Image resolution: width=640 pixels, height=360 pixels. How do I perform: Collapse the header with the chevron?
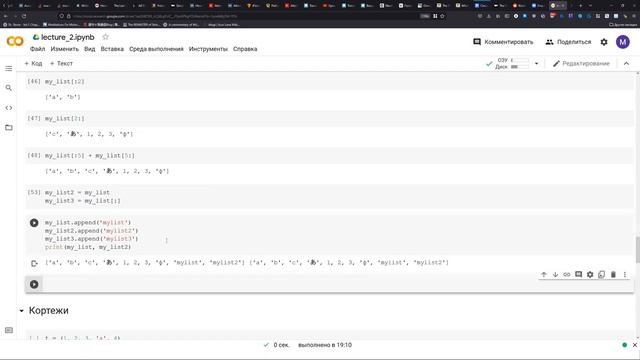point(626,63)
